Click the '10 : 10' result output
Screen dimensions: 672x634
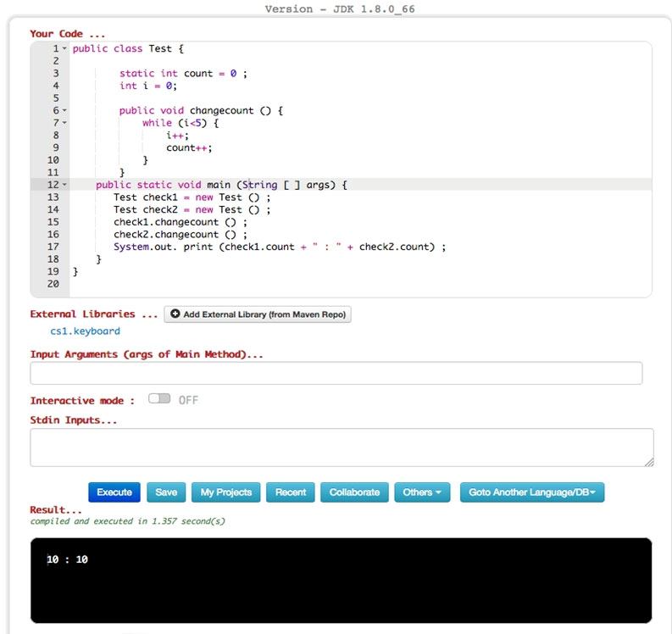pyautogui.click(x=67, y=559)
